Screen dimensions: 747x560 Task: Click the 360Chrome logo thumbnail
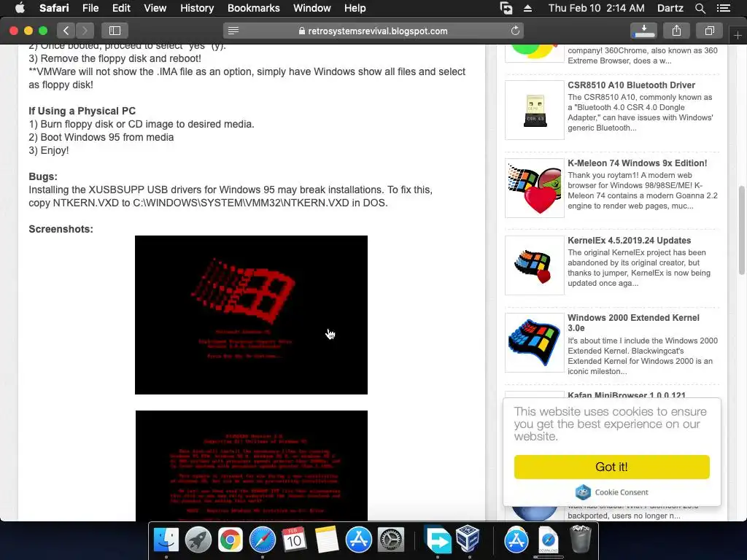pyautogui.click(x=535, y=52)
